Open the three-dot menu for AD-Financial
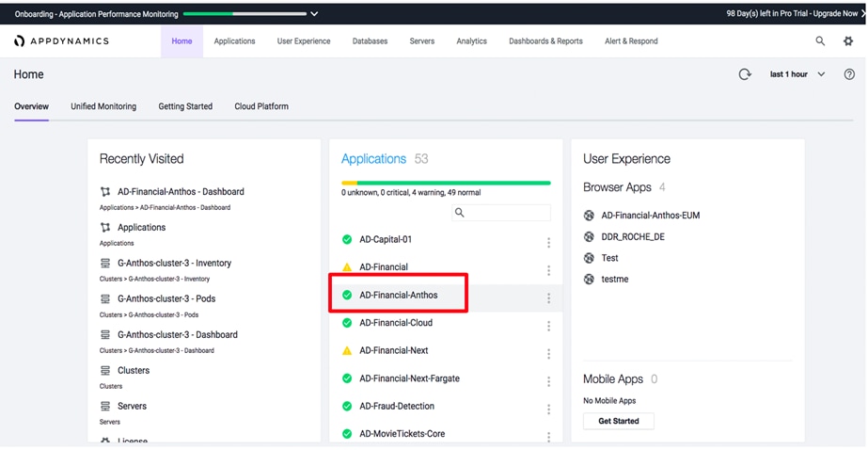 548,270
